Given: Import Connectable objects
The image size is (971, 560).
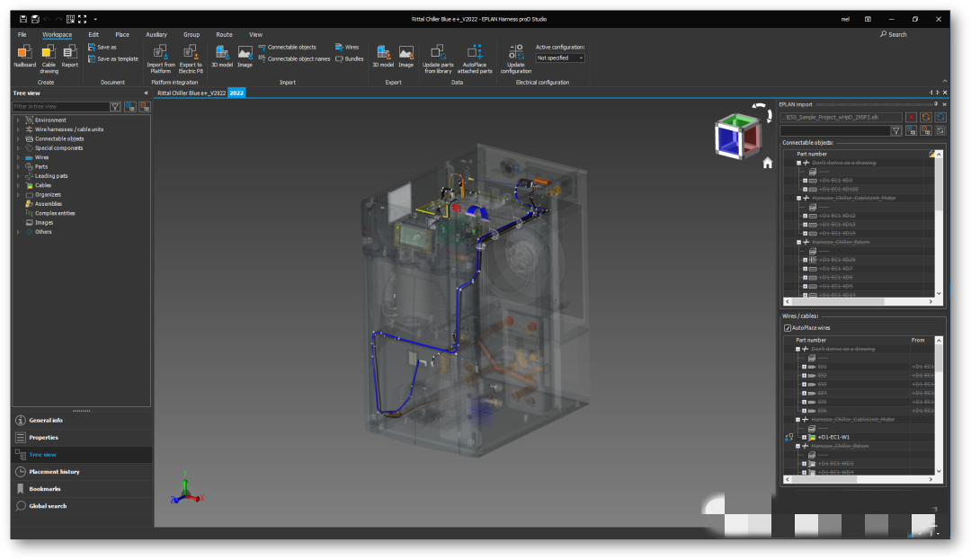Looking at the screenshot, I should click(x=288, y=47).
